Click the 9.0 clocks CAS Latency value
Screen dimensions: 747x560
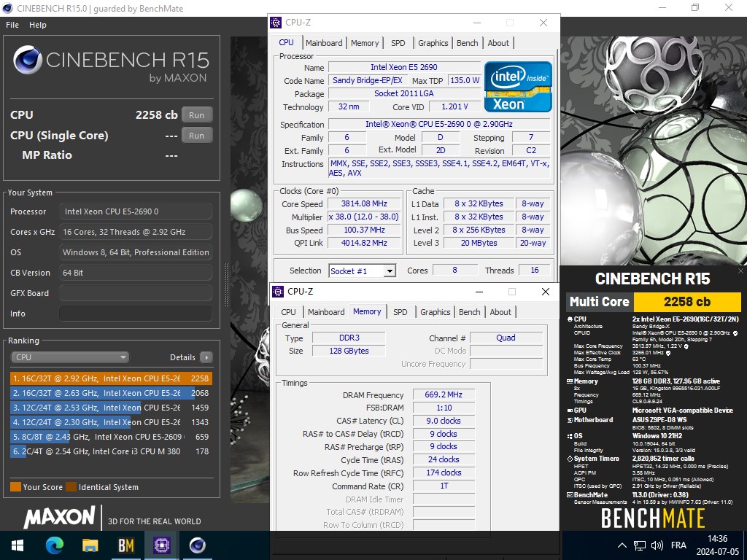(x=444, y=421)
